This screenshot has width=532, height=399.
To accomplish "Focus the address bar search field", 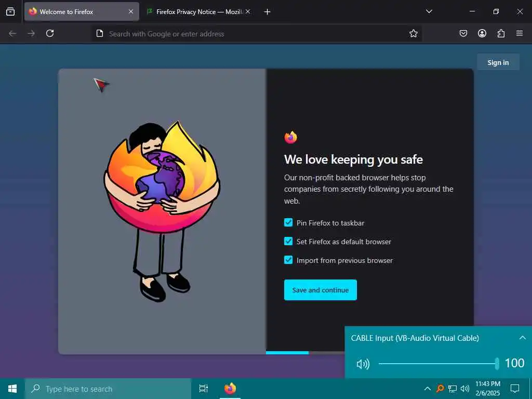I will point(257,34).
